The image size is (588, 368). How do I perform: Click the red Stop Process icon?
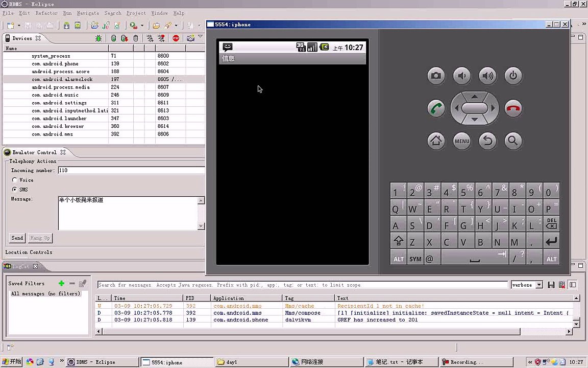pyautogui.click(x=176, y=38)
